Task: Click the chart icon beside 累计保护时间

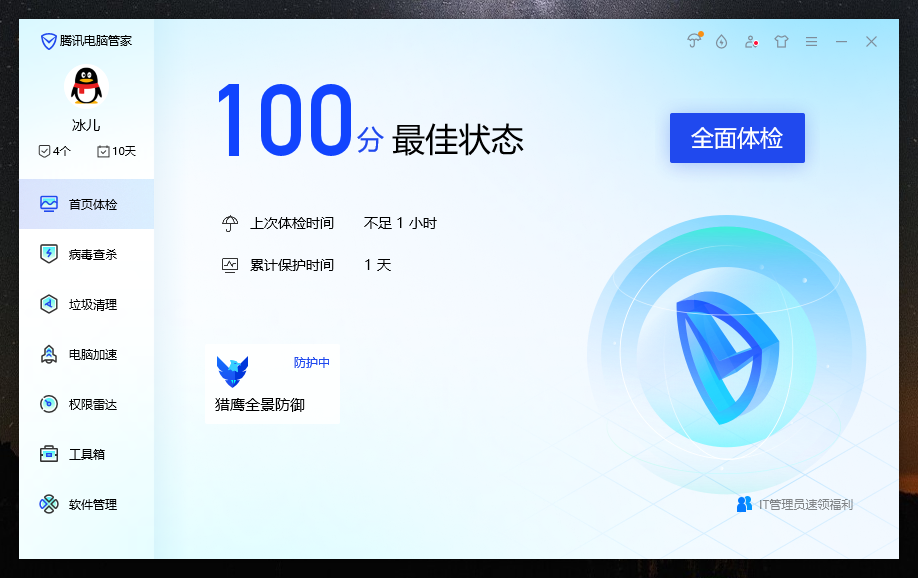Action: coord(230,265)
